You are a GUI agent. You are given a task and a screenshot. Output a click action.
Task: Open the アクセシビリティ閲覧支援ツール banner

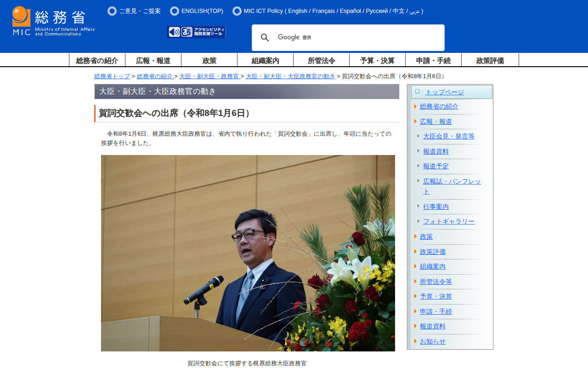click(197, 32)
